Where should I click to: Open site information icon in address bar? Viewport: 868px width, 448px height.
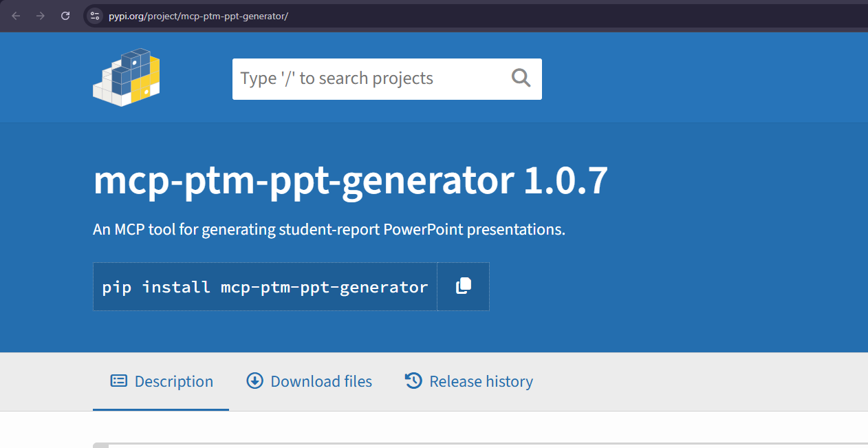[x=95, y=16]
